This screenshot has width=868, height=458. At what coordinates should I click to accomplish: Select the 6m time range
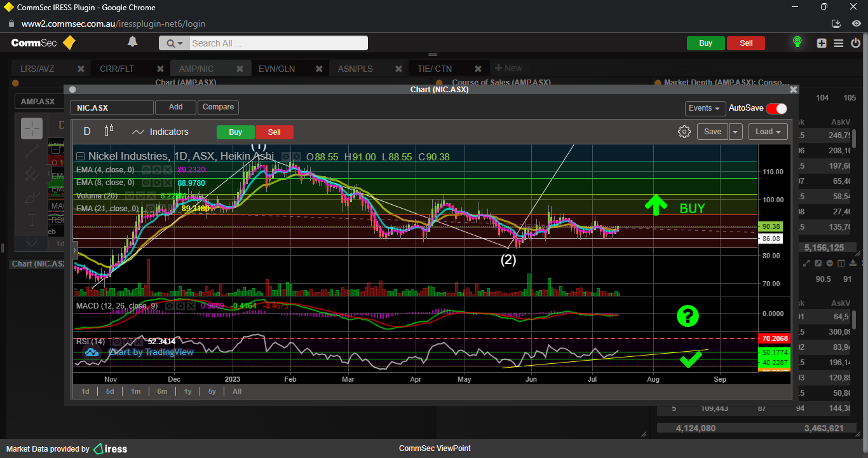[162, 391]
